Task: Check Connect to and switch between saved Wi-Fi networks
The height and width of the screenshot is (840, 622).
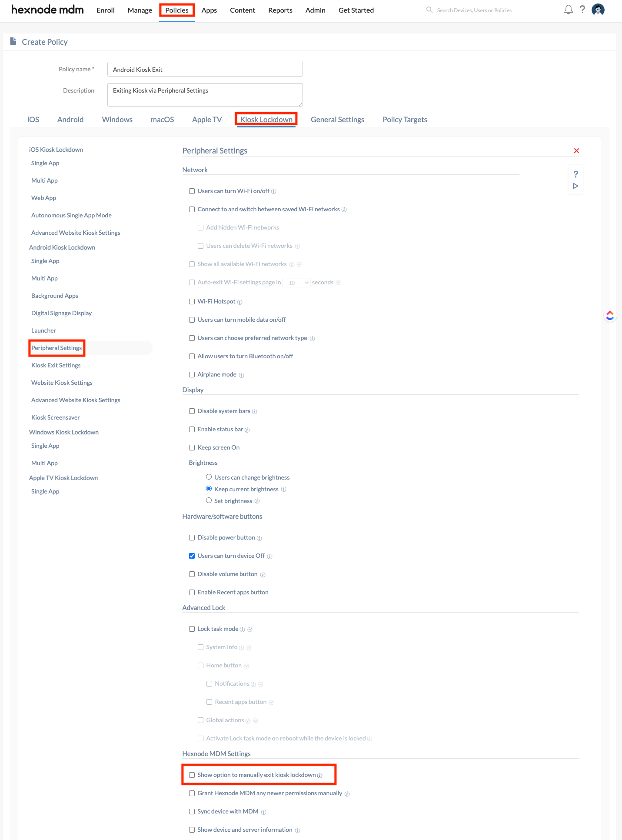Action: [192, 209]
